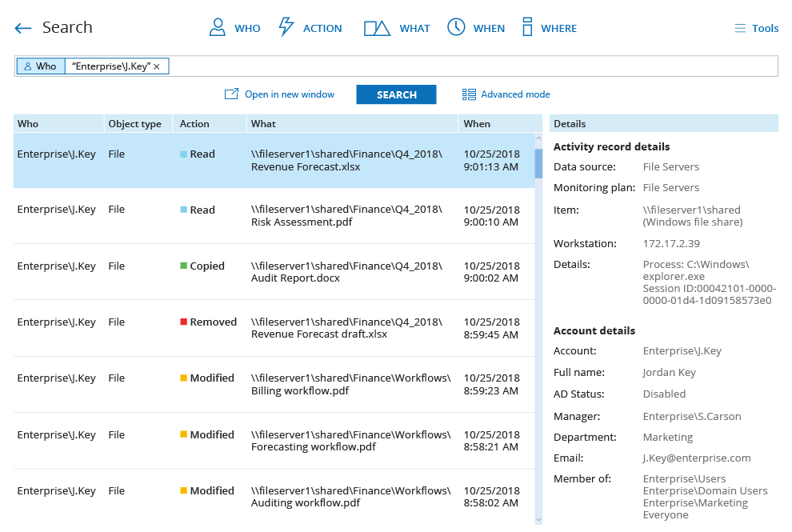
Task: Click the back arrow next to Search
Action: [22, 28]
